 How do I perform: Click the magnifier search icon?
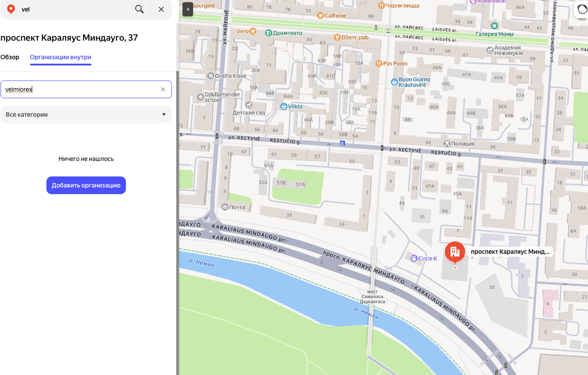point(139,9)
